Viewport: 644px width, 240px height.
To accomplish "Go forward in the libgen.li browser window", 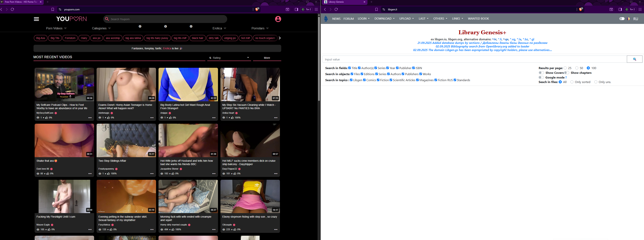I will (330, 9).
